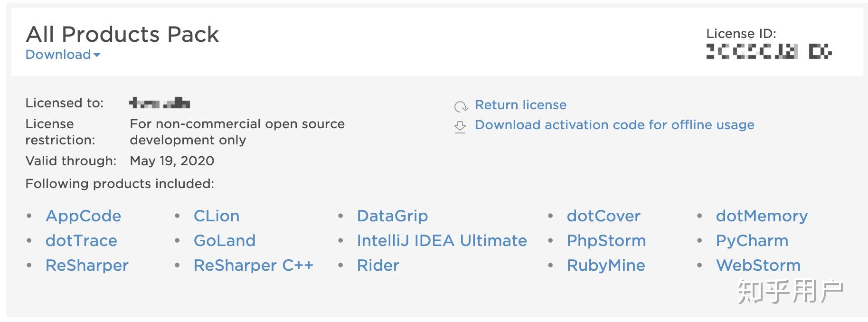Open the PhpStorm product link
This screenshot has height=322, width=868.
606,241
